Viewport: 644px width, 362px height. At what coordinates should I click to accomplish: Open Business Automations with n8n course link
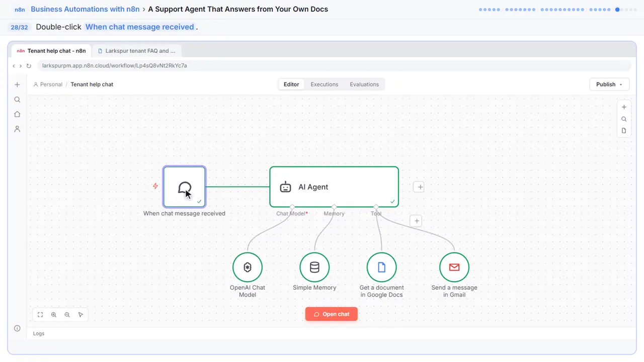[85, 9]
